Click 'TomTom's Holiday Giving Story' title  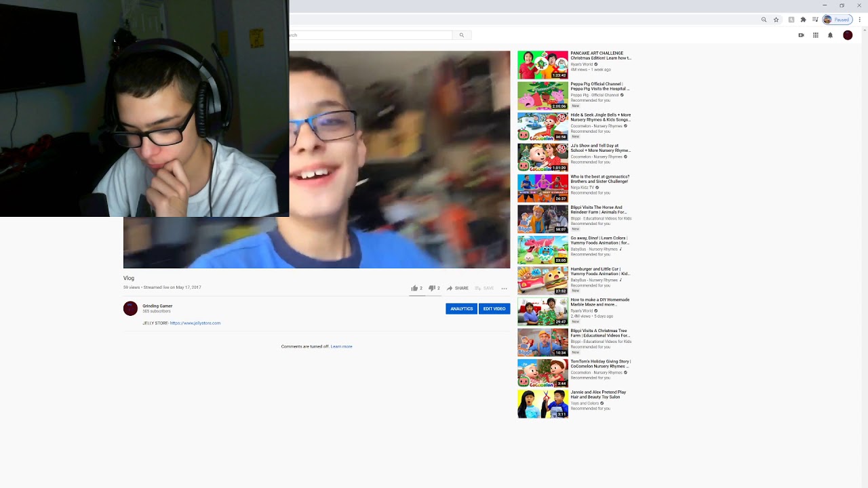[x=601, y=364]
